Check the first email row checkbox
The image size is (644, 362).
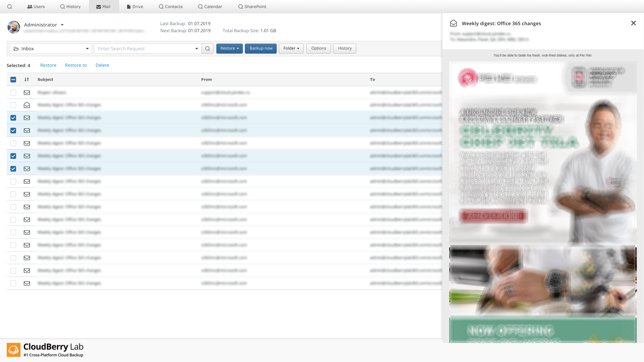point(13,93)
